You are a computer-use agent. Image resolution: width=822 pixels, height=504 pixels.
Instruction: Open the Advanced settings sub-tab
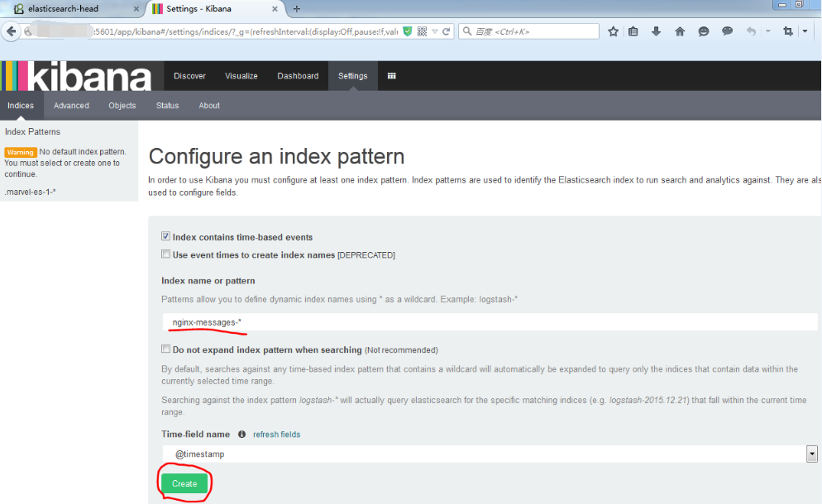point(71,105)
